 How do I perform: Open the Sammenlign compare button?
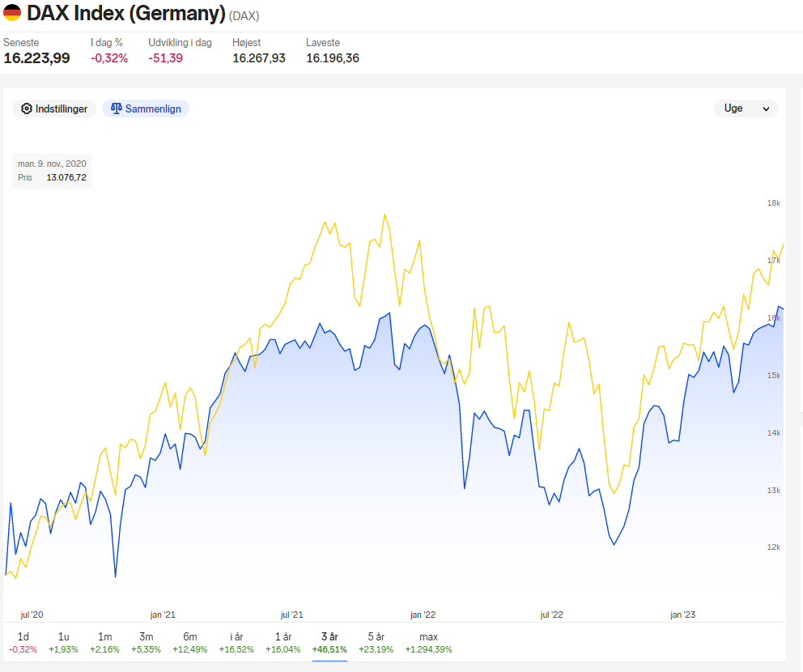[146, 108]
